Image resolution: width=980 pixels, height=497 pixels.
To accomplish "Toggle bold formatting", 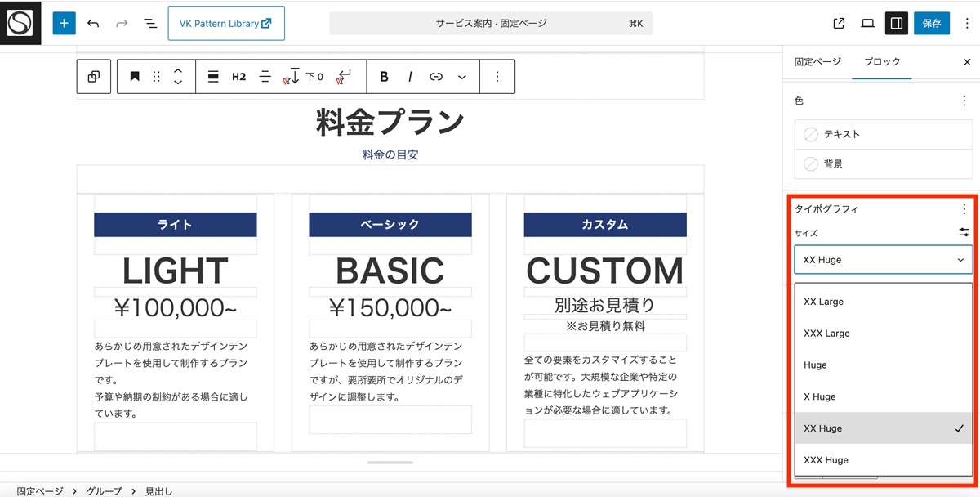I will (x=384, y=77).
